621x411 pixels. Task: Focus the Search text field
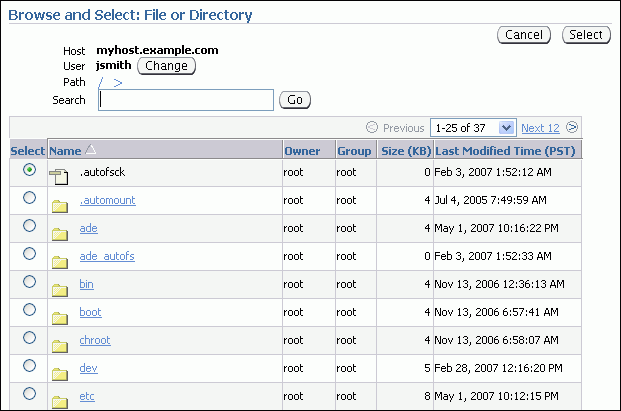(x=186, y=100)
